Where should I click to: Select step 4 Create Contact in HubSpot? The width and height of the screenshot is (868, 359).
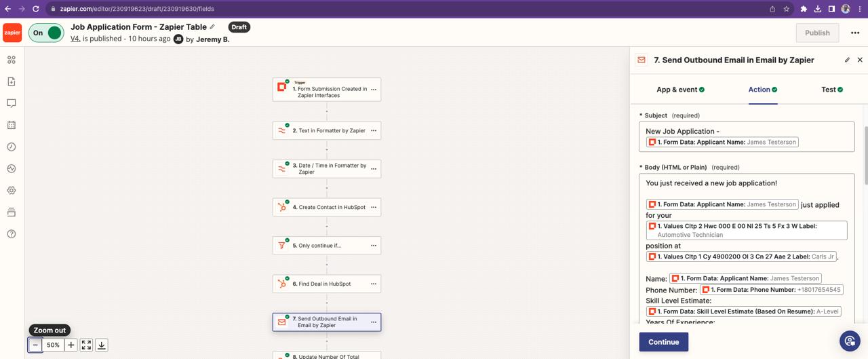pos(327,207)
